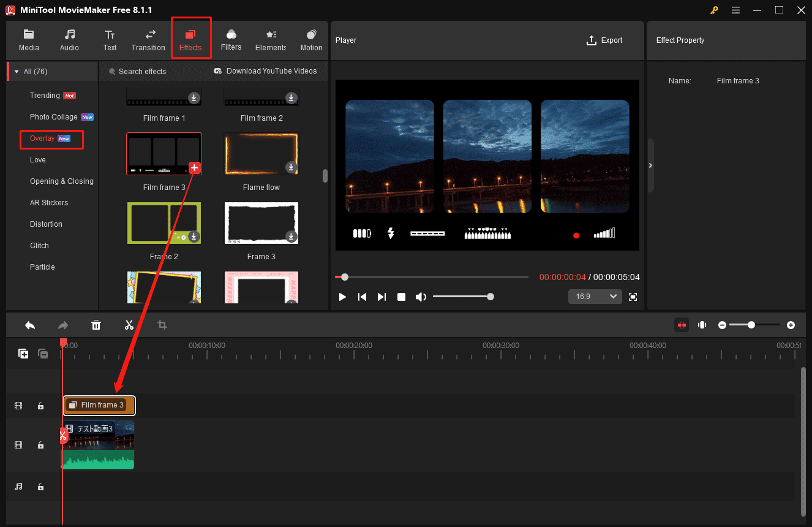Mute the player volume
This screenshot has width=812, height=527.
click(x=421, y=297)
